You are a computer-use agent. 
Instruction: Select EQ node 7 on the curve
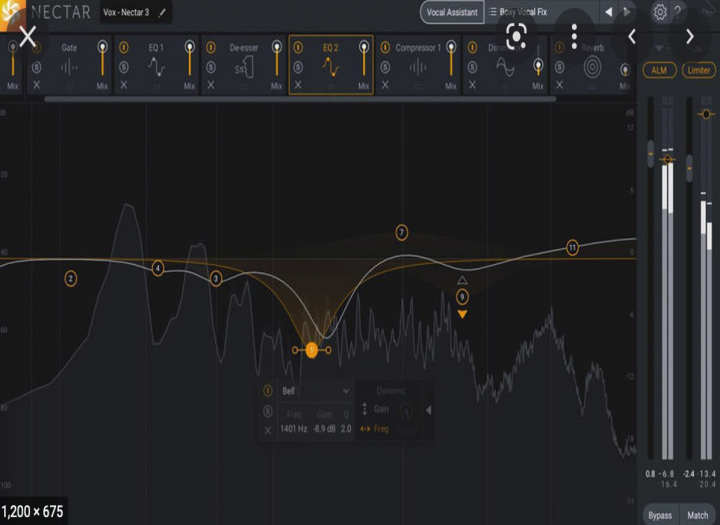tap(402, 232)
